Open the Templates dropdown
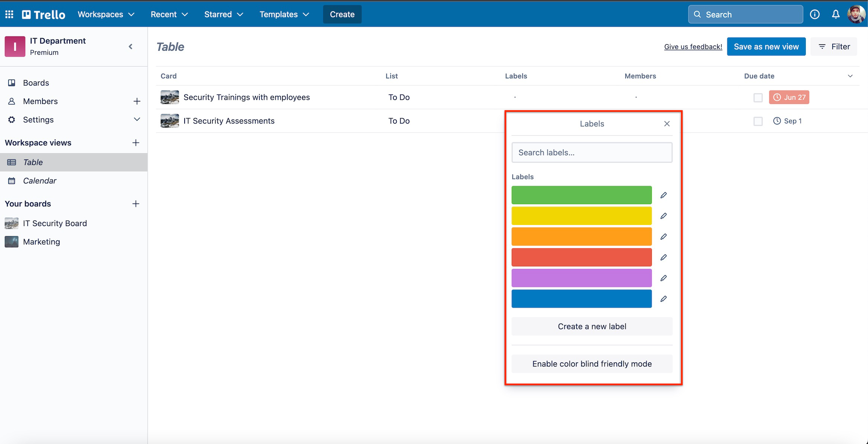 click(x=284, y=15)
